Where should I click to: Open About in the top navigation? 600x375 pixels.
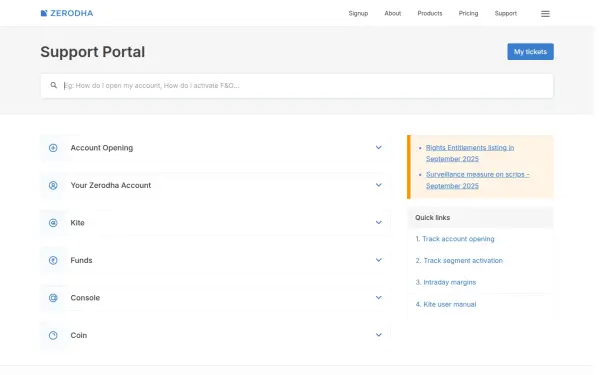(x=393, y=13)
